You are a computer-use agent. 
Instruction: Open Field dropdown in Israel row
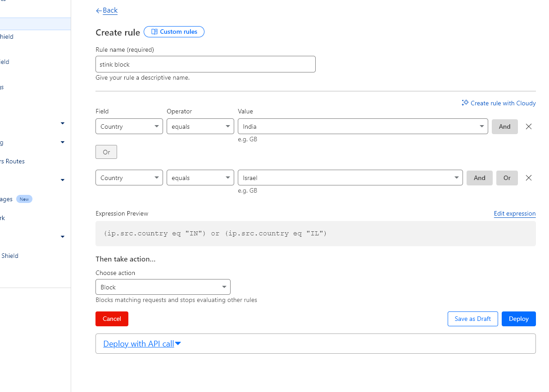[x=129, y=178]
